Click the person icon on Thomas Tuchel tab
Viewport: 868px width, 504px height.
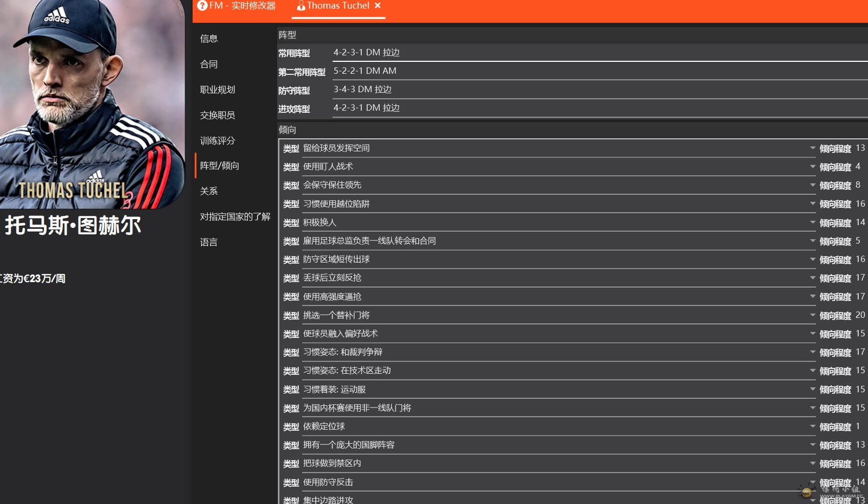(301, 6)
